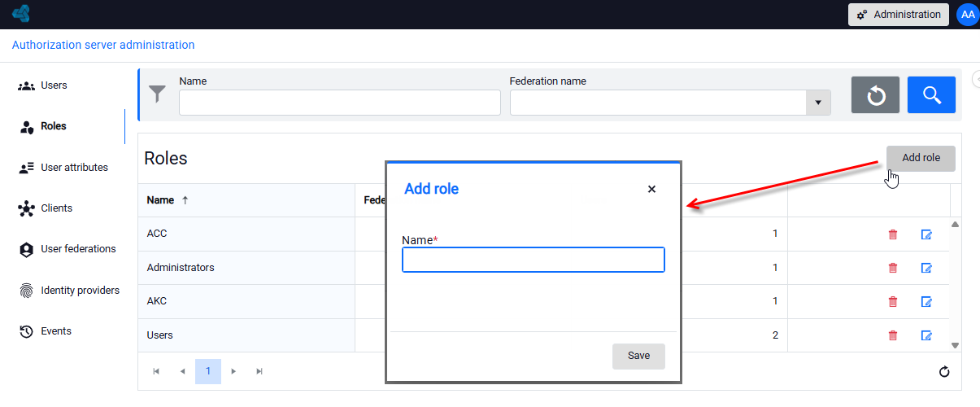Select the AKC role name cell
The image size is (980, 407).
coord(247,301)
